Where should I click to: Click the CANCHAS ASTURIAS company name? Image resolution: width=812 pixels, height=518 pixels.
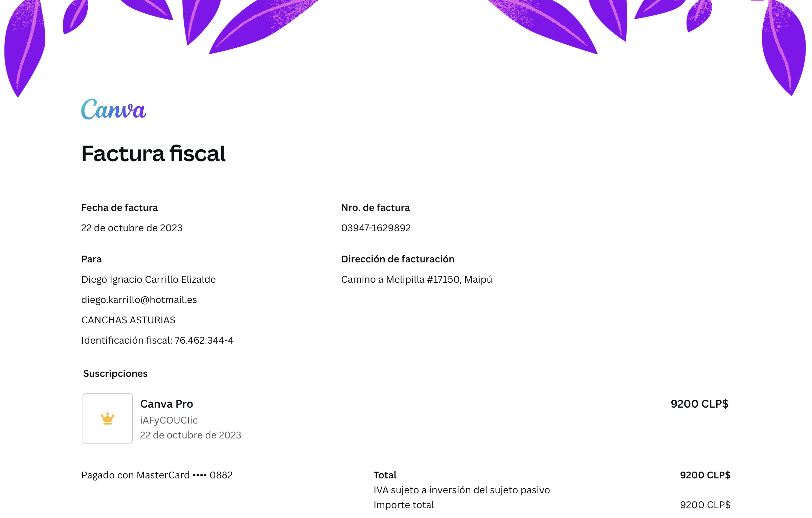128,320
